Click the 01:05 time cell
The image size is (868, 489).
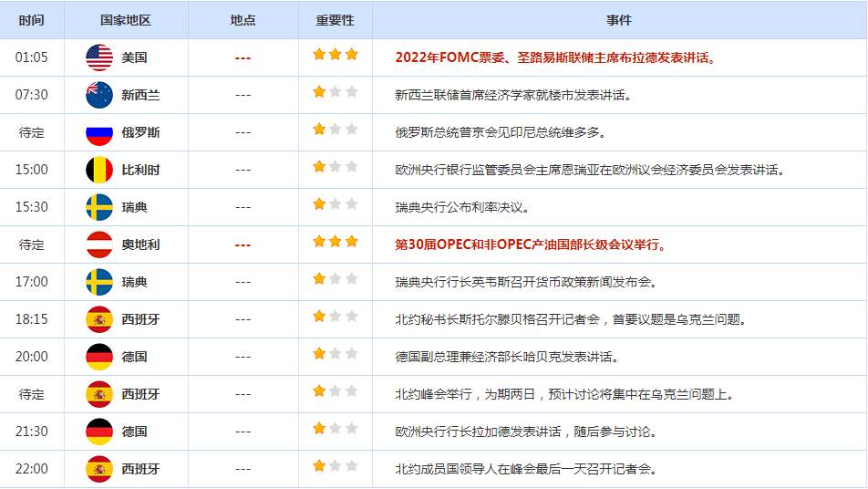[x=32, y=57]
